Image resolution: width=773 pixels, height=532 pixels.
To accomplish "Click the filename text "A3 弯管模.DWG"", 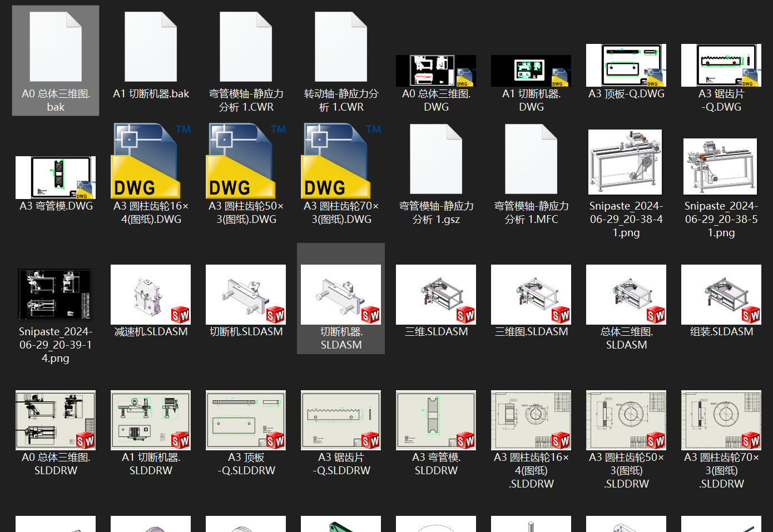I will 56,206.
